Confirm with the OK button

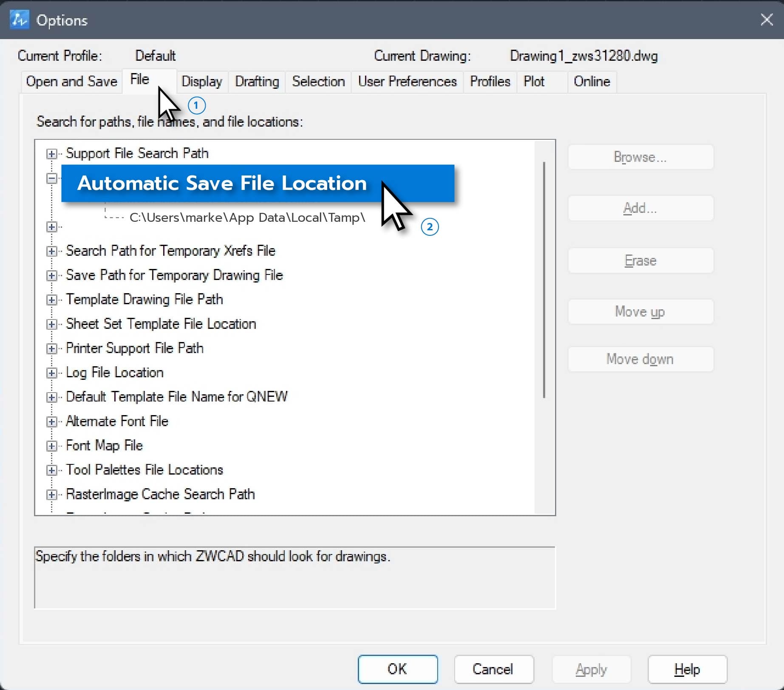pyautogui.click(x=398, y=669)
